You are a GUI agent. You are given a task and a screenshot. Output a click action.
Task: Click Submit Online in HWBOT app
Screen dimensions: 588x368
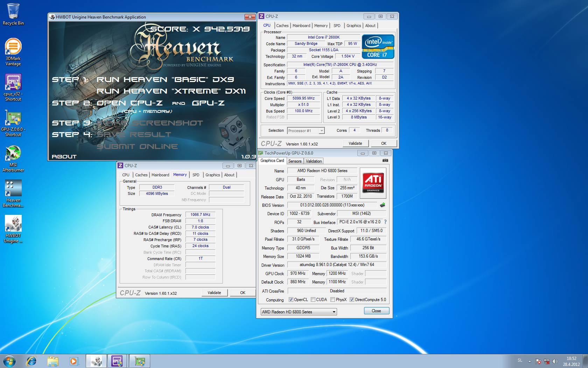click(x=137, y=146)
